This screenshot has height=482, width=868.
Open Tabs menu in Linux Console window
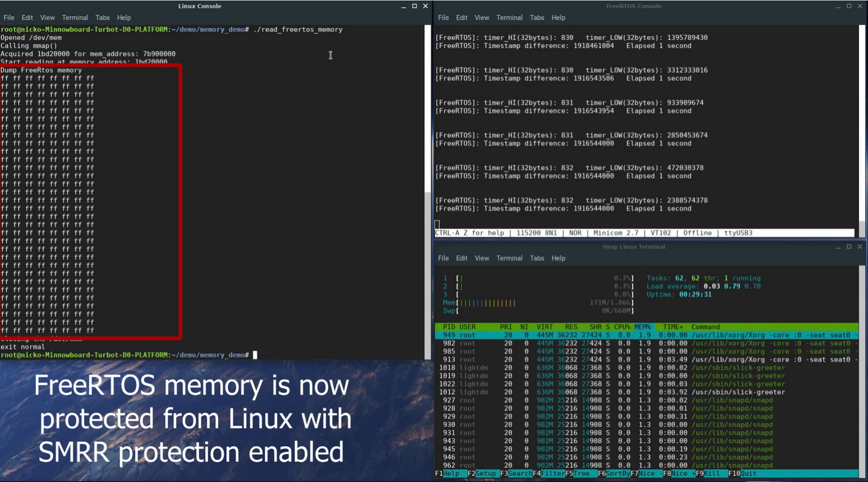click(x=103, y=18)
